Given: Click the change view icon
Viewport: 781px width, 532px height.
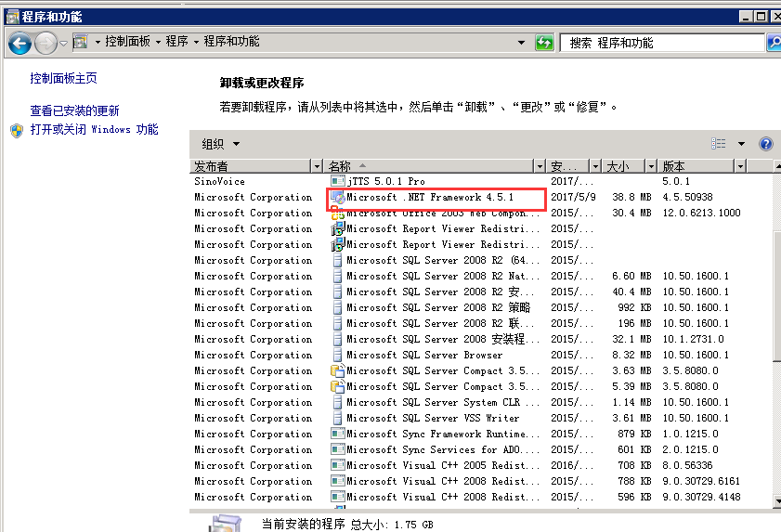Looking at the screenshot, I should coord(718,144).
